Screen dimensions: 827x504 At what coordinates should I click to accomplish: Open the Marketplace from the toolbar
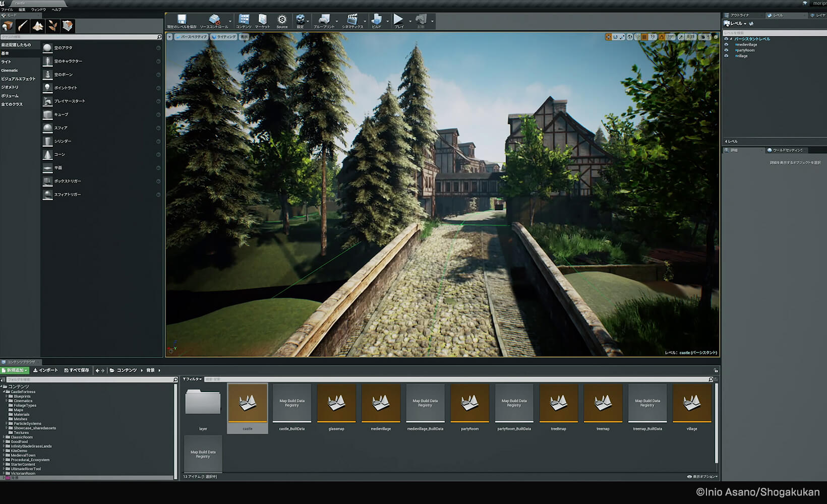click(262, 19)
